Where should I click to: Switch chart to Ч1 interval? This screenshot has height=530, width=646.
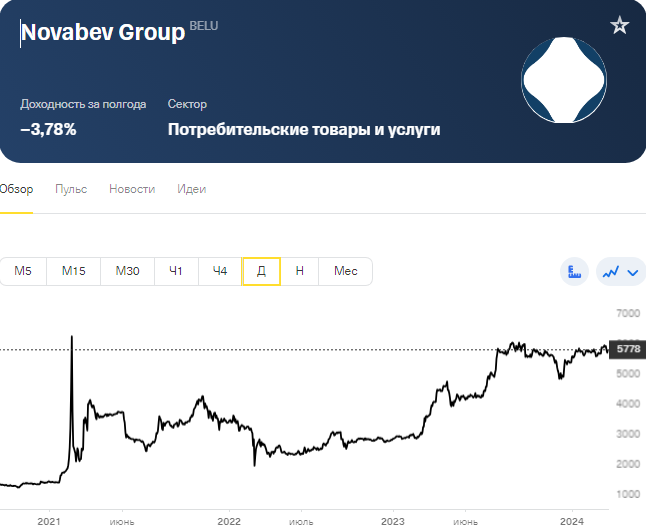pyautogui.click(x=176, y=271)
